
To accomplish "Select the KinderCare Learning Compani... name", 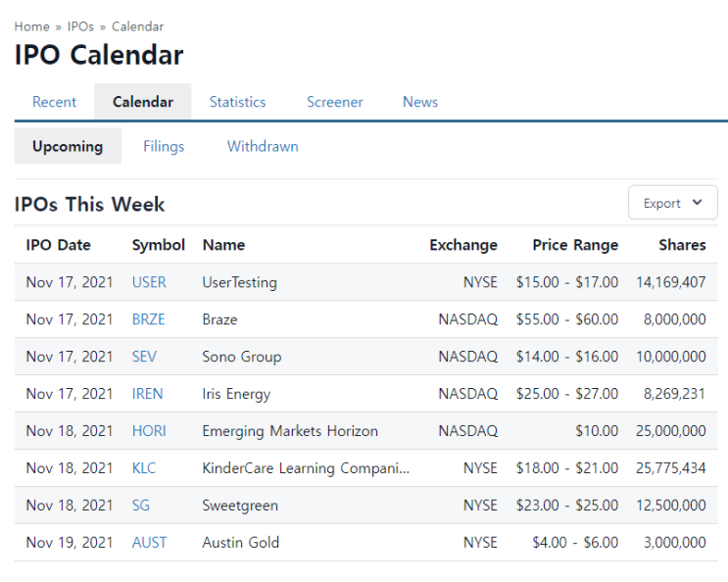I will pyautogui.click(x=306, y=467).
